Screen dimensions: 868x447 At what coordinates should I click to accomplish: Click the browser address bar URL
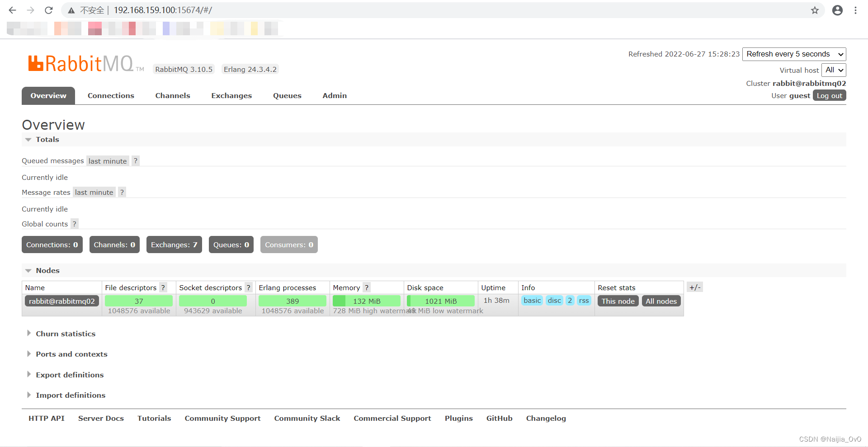[x=163, y=10]
